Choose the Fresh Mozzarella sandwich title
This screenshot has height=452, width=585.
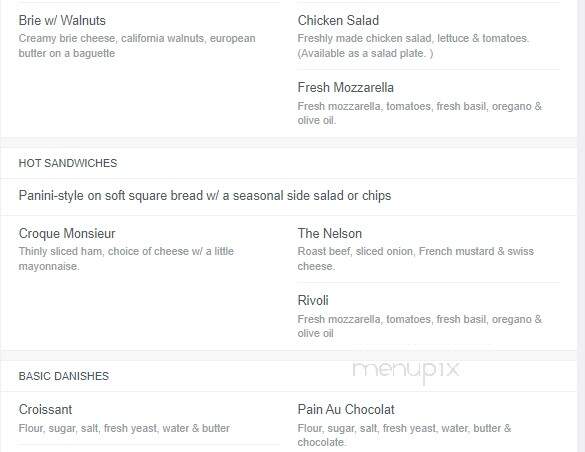pyautogui.click(x=345, y=88)
